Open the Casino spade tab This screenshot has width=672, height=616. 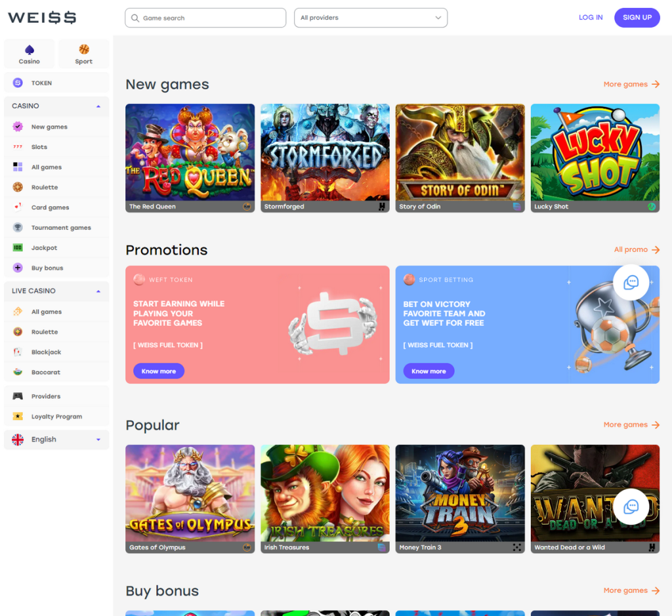click(29, 54)
